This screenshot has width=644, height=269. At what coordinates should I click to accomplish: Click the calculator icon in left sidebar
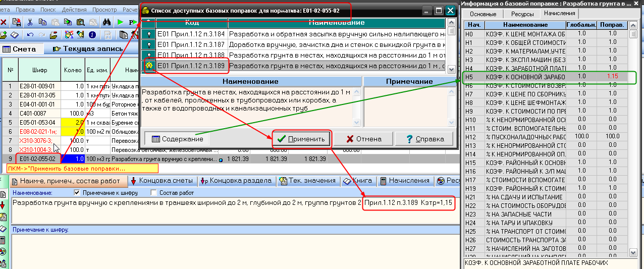(4, 239)
